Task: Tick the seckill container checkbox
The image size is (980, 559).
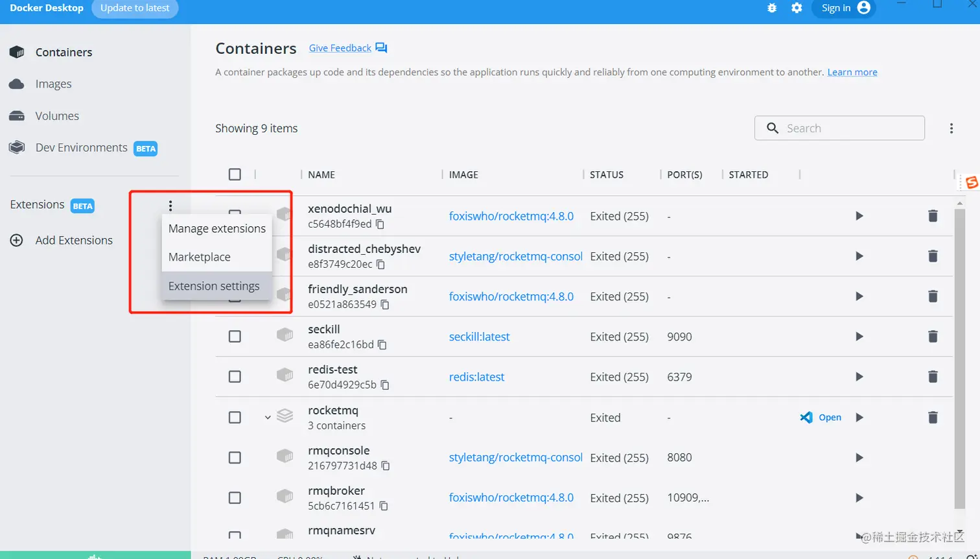Action: [235, 337]
